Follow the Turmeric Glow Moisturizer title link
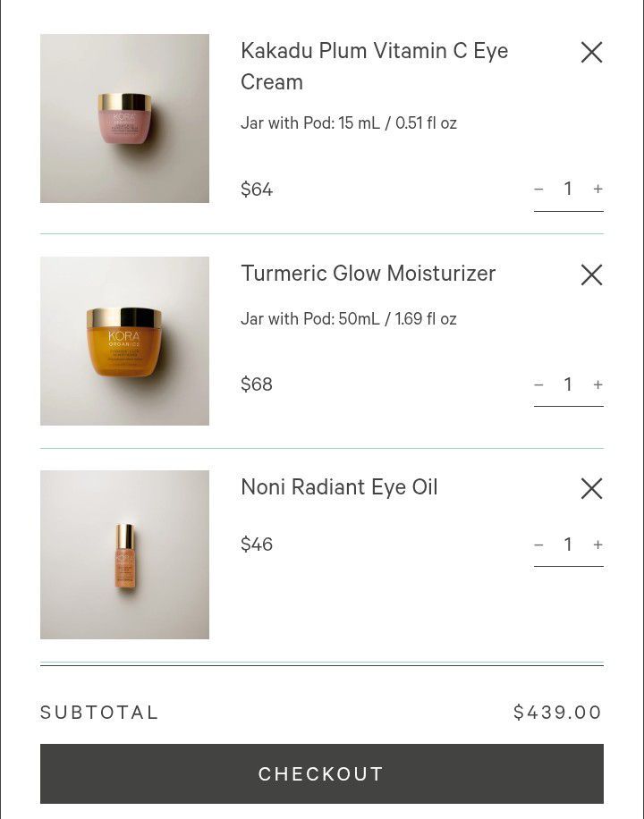The height and width of the screenshot is (819, 644). tap(368, 274)
